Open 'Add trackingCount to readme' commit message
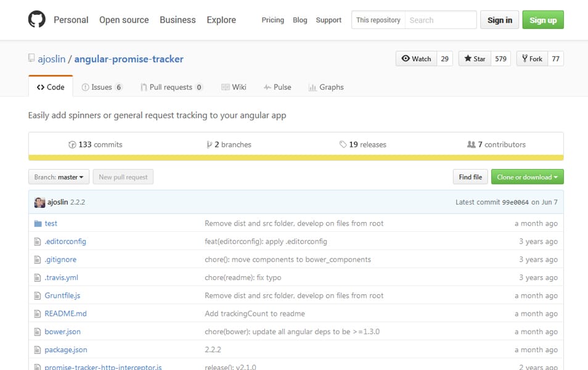 click(255, 314)
